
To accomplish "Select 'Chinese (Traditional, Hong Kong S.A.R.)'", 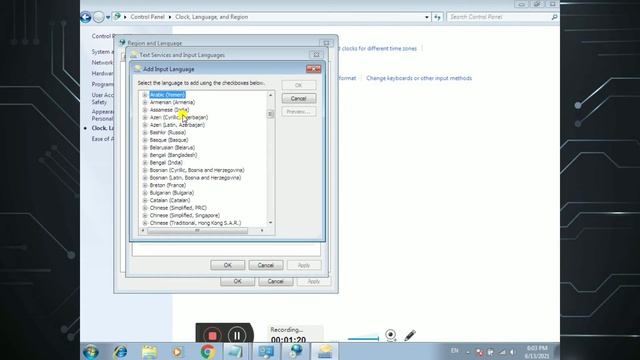I will pyautogui.click(x=195, y=223).
